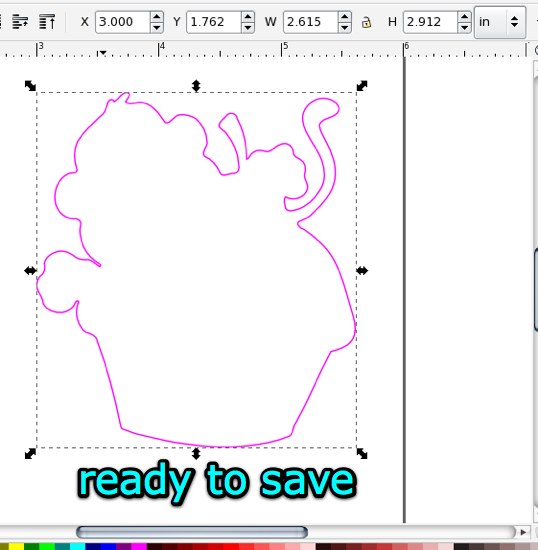Viewport: 538px width, 550px height.
Task: Click inside the W width field
Action: (x=310, y=22)
